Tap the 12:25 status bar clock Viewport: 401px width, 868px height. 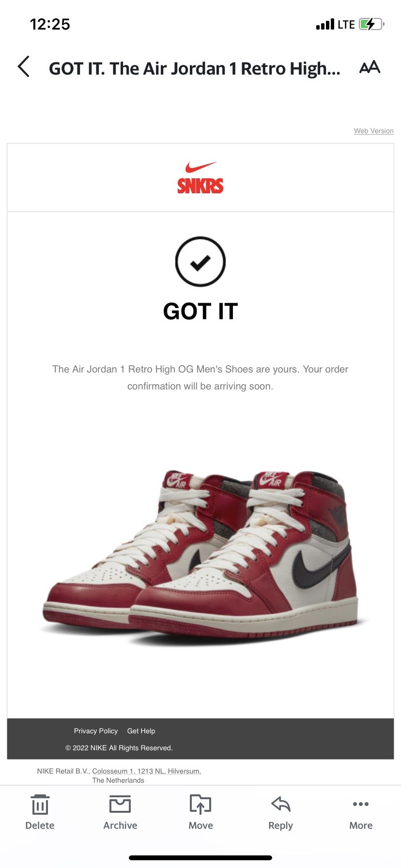(50, 24)
